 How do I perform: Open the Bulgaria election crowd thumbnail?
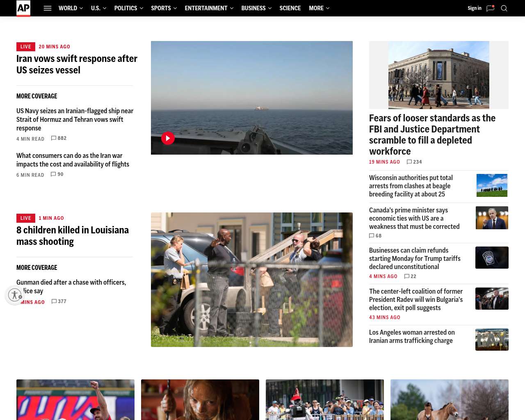[492, 299]
